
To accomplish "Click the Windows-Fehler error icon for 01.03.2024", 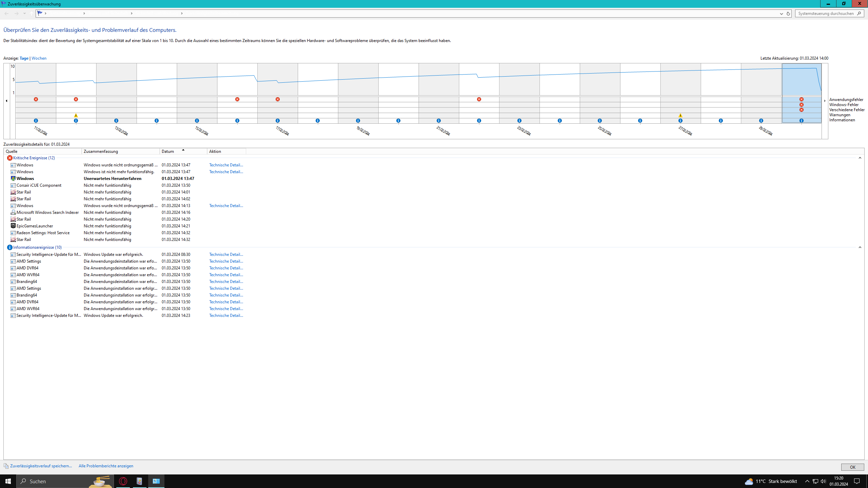I will pos(802,105).
